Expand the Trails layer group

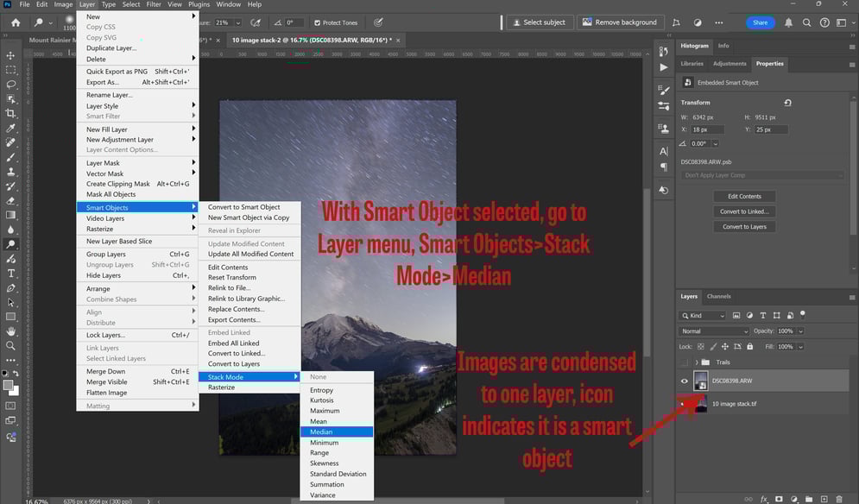[697, 362]
